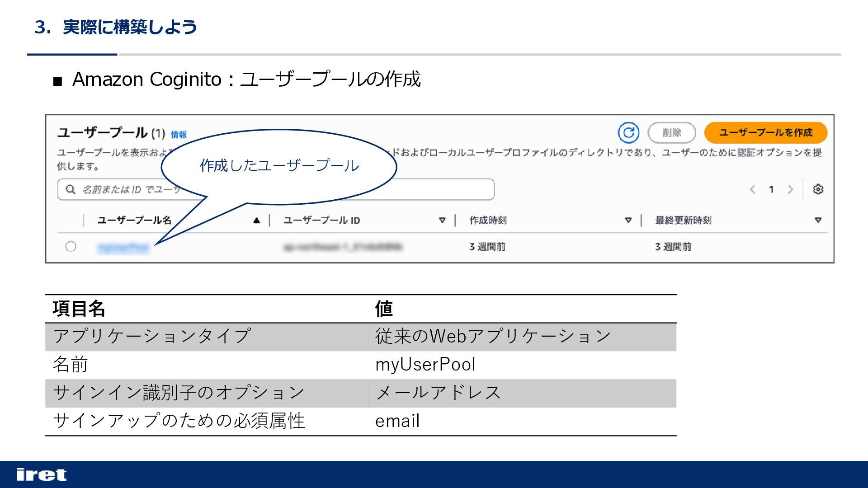Viewport: 868px width, 488px height.
Task: Go to next page chevron
Action: 790,189
